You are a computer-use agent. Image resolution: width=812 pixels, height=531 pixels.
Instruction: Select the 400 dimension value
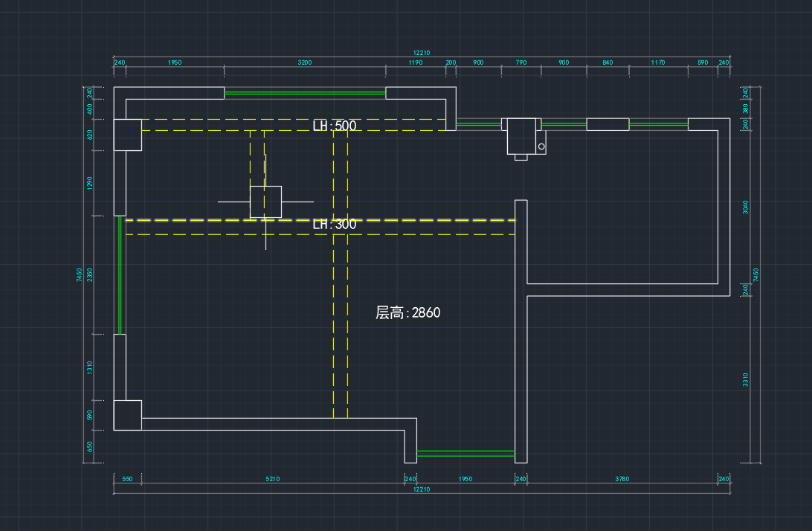89,109
